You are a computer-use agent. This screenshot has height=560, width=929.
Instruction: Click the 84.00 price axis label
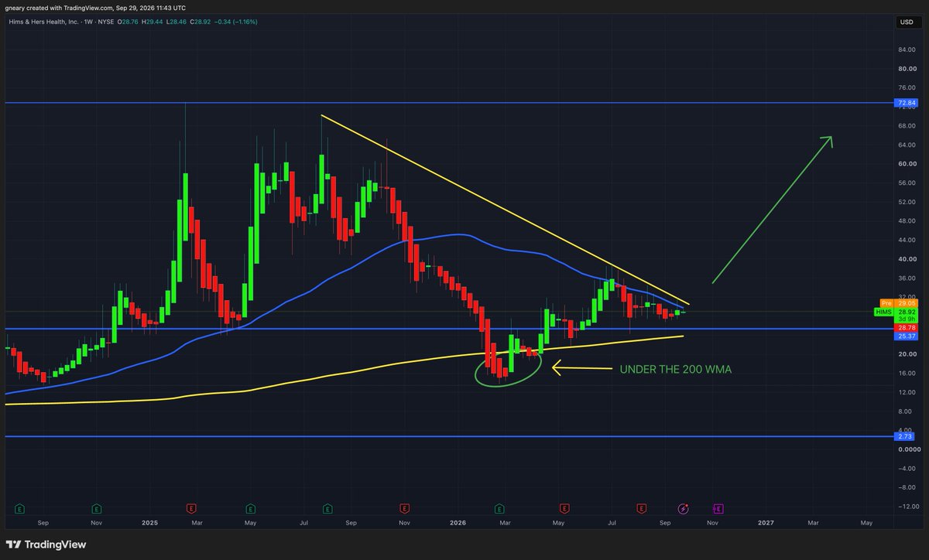tap(905, 50)
